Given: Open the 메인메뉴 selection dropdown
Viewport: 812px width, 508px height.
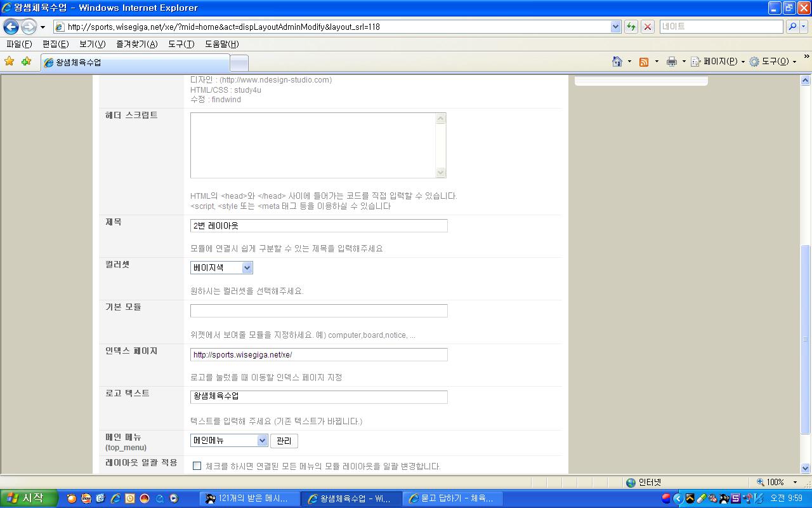Looking at the screenshot, I should coord(229,440).
